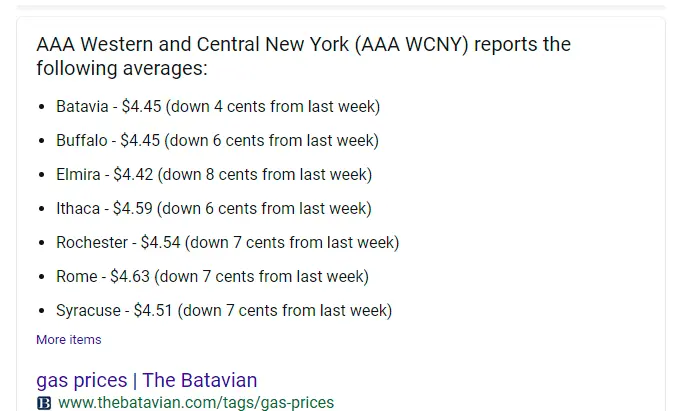Select the Elmira list entry
Viewport: 676px width, 411px height.
click(214, 174)
